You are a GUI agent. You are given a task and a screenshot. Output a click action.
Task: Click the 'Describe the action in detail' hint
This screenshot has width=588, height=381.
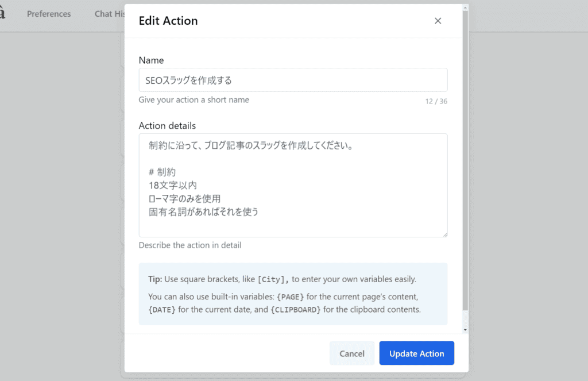point(190,245)
